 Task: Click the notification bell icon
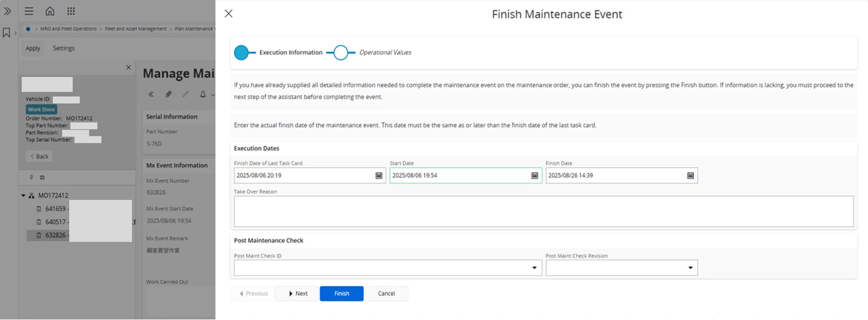[x=203, y=94]
